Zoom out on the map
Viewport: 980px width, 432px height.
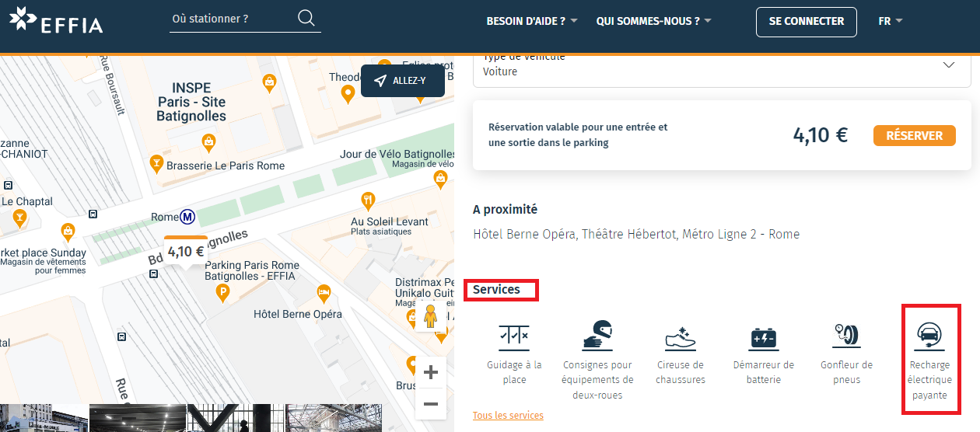431,404
